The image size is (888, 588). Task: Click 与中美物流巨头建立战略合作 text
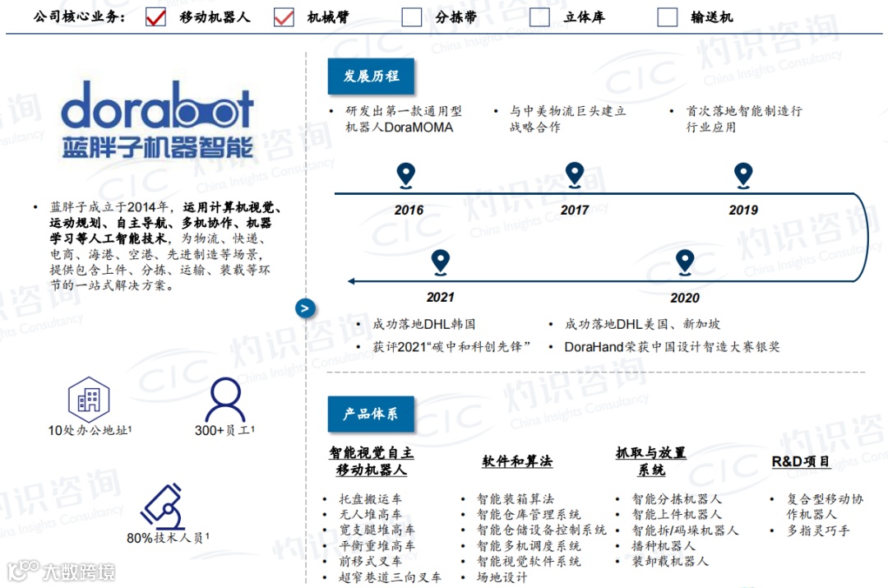tap(567, 119)
